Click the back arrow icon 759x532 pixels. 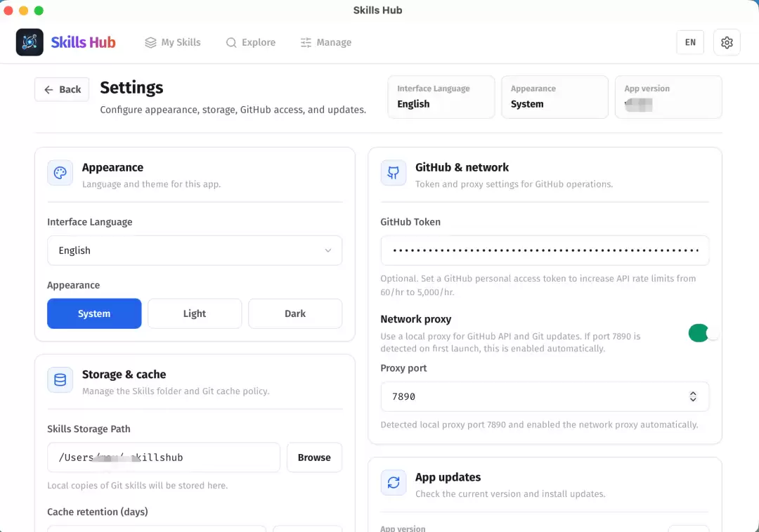[x=48, y=89]
